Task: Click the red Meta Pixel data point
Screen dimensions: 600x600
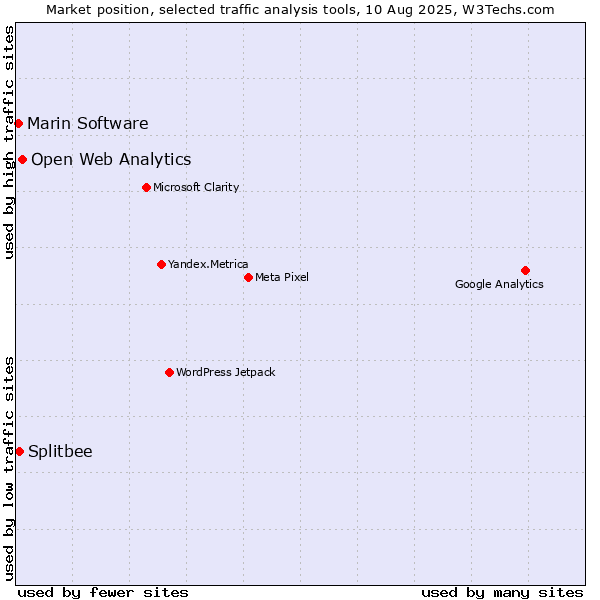Action: click(248, 277)
